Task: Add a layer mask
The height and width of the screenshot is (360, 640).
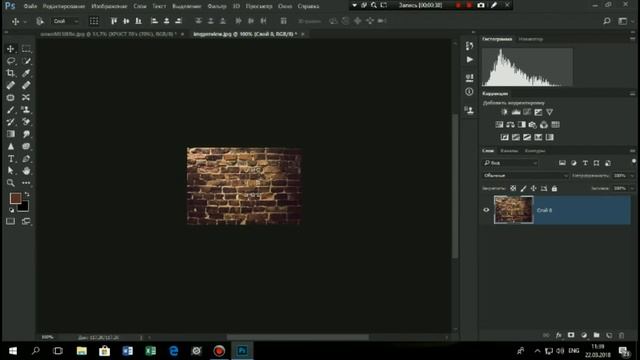Action: tap(571, 335)
